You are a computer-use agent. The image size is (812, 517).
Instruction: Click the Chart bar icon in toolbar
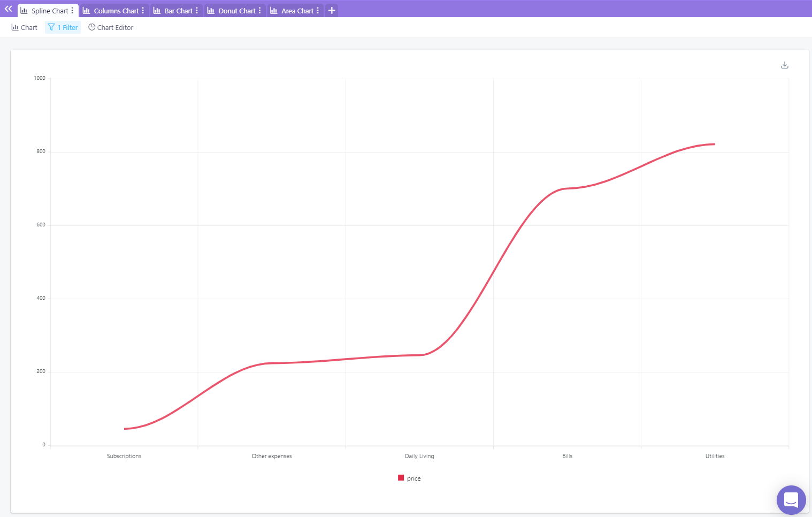15,27
